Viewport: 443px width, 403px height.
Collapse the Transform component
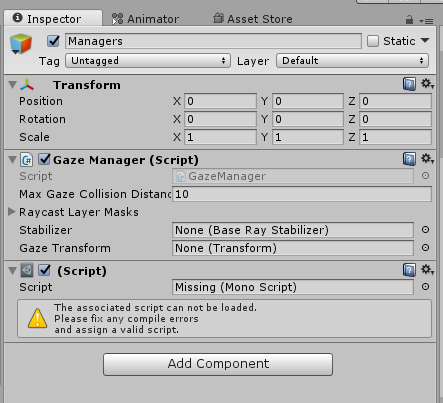click(x=12, y=85)
